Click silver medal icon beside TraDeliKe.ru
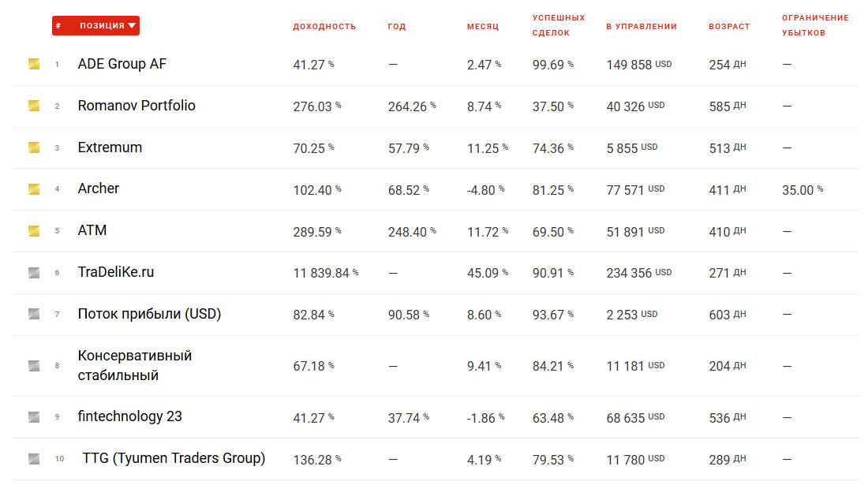 pos(34,273)
